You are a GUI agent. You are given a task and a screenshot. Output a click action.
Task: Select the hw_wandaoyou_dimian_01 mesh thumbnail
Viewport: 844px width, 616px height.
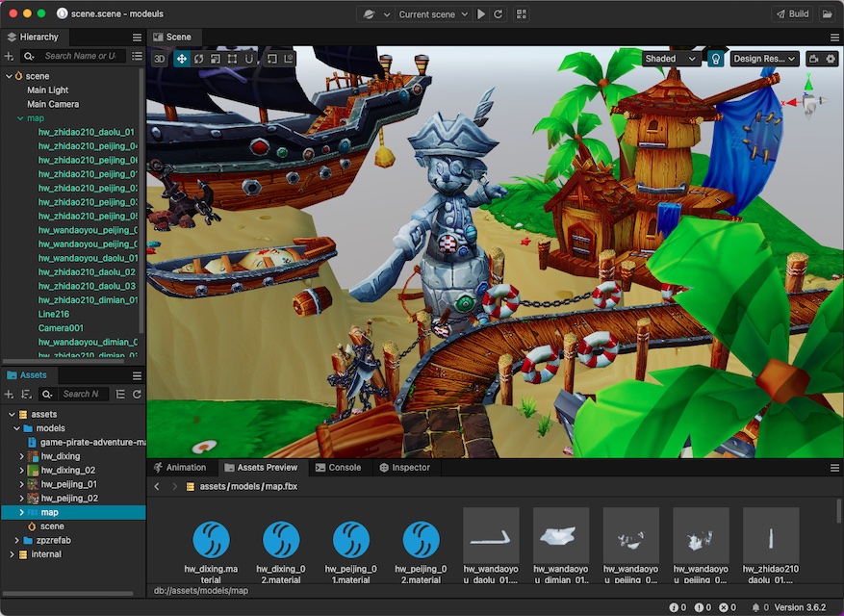pyautogui.click(x=561, y=535)
